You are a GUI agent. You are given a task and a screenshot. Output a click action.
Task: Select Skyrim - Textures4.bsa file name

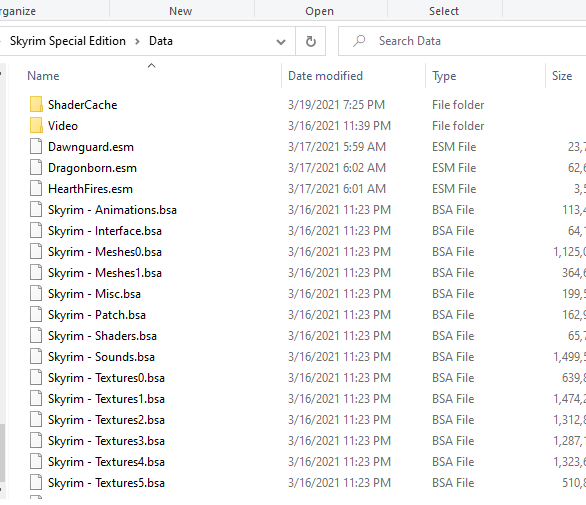coord(106,462)
